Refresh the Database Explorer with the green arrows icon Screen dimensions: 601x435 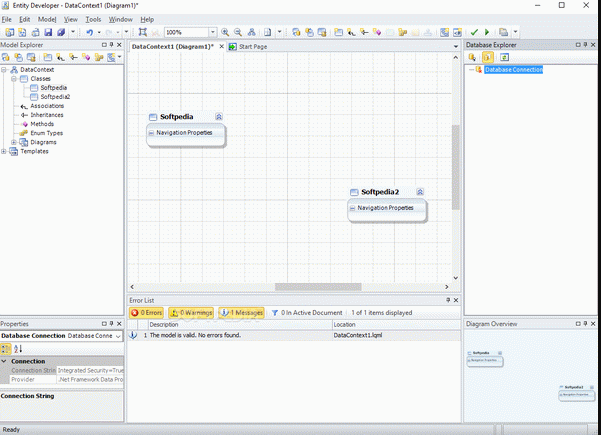tap(504, 57)
